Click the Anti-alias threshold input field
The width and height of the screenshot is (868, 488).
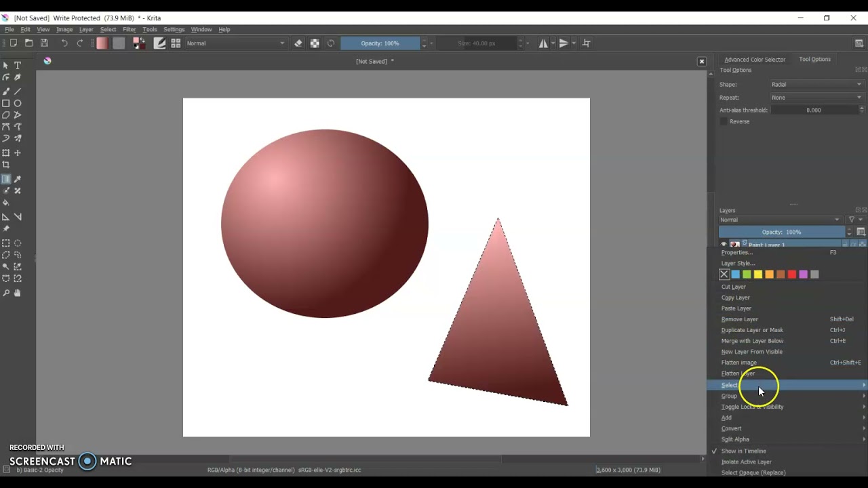[814, 110]
